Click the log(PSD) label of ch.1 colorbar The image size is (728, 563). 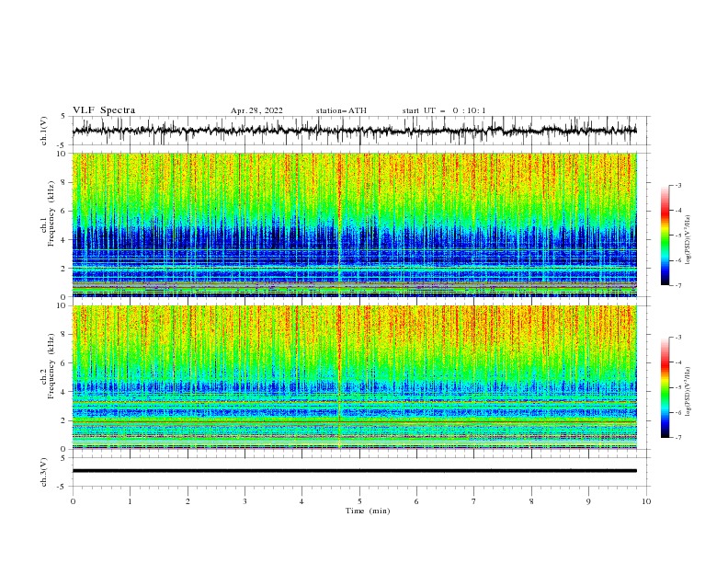coord(688,240)
